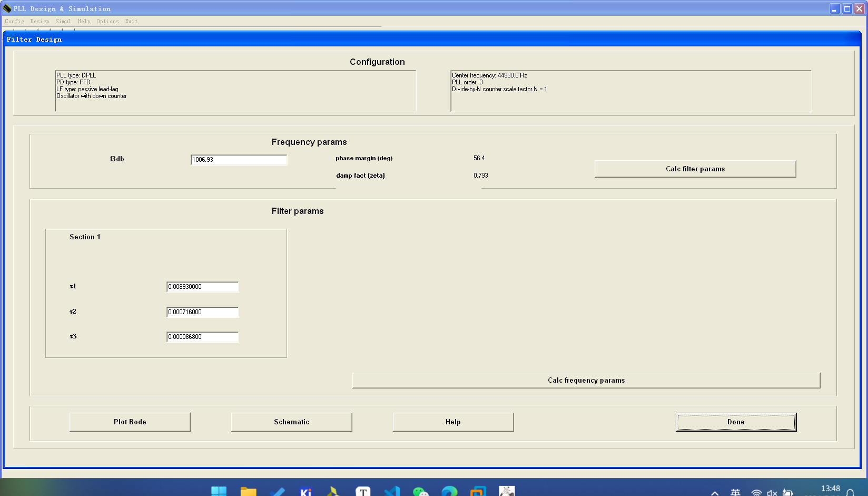The image size is (868, 496).
Task: Click the damp fact value 0.793
Action: coord(480,176)
